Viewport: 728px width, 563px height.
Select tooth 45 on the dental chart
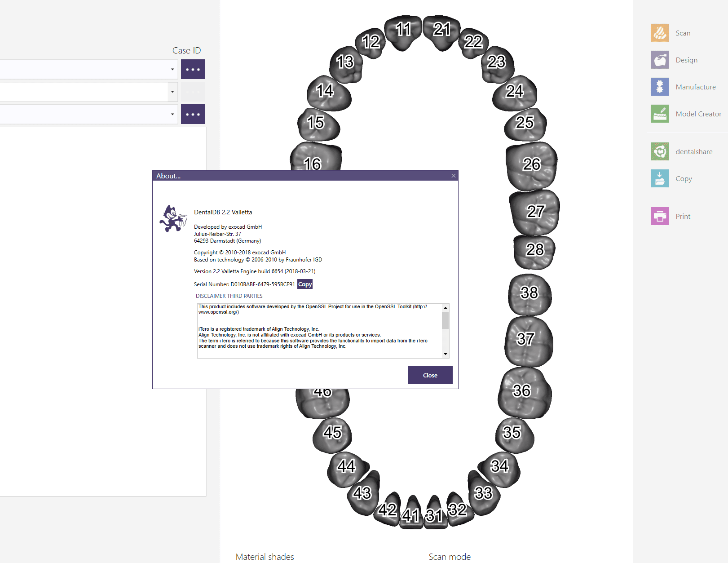pos(332,434)
